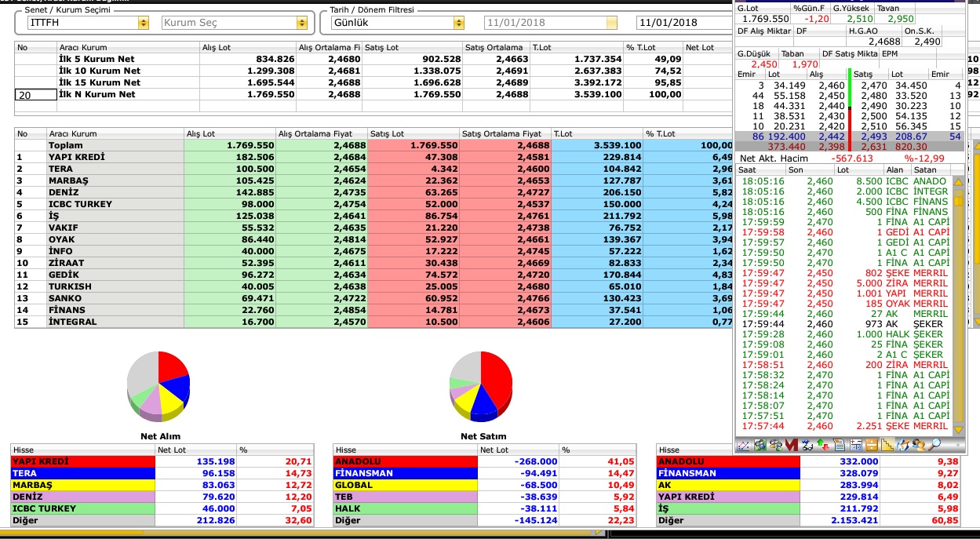Click the table grid with plus minus icon
Image resolution: width=980 pixels, height=539 pixels.
coord(856,446)
